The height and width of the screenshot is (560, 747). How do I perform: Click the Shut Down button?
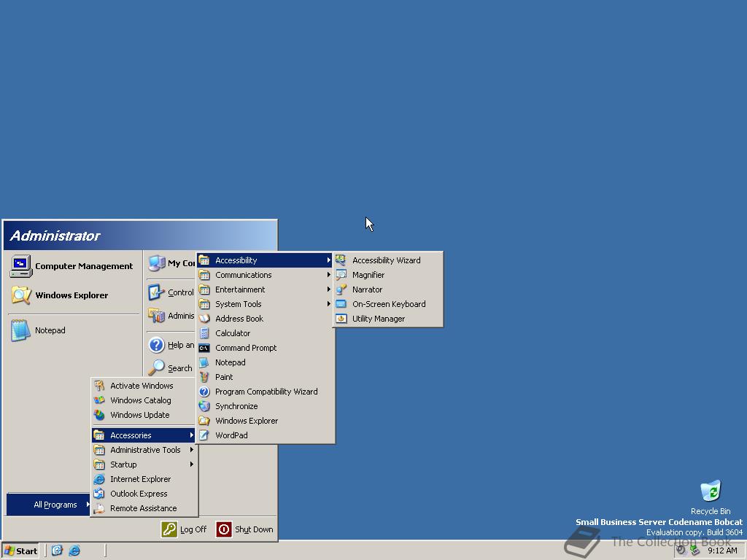(x=245, y=529)
